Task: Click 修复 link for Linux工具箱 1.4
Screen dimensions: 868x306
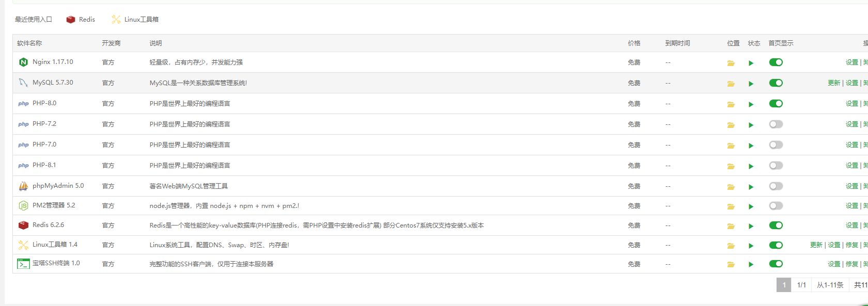Action: pyautogui.click(x=852, y=245)
